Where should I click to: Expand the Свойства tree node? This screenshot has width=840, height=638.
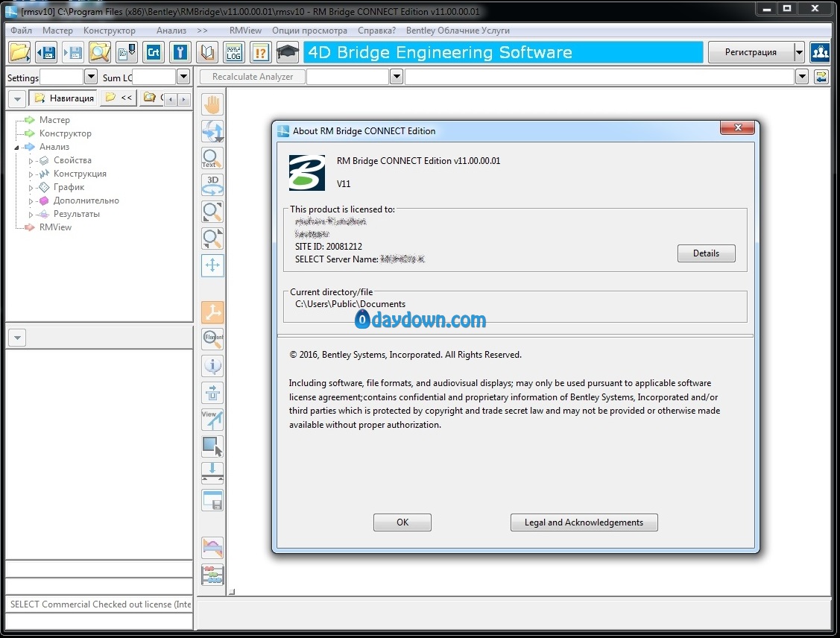(31, 160)
